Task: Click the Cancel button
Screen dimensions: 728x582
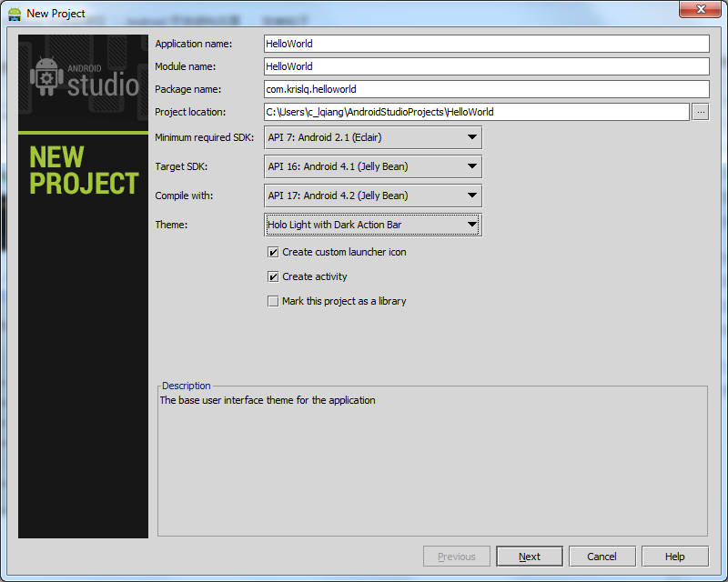Action: click(x=602, y=556)
